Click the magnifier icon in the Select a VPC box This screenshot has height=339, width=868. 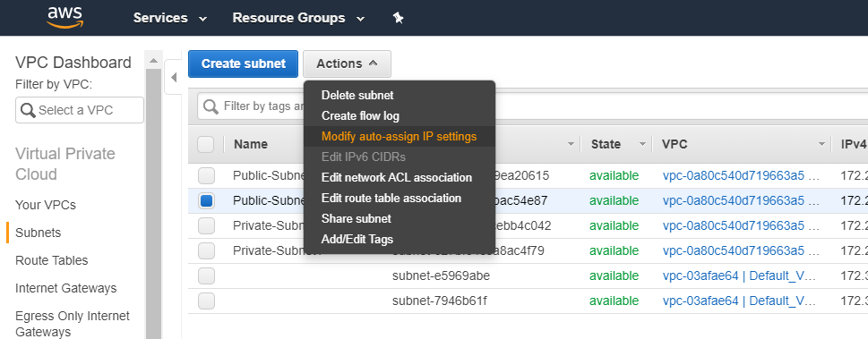click(28, 110)
